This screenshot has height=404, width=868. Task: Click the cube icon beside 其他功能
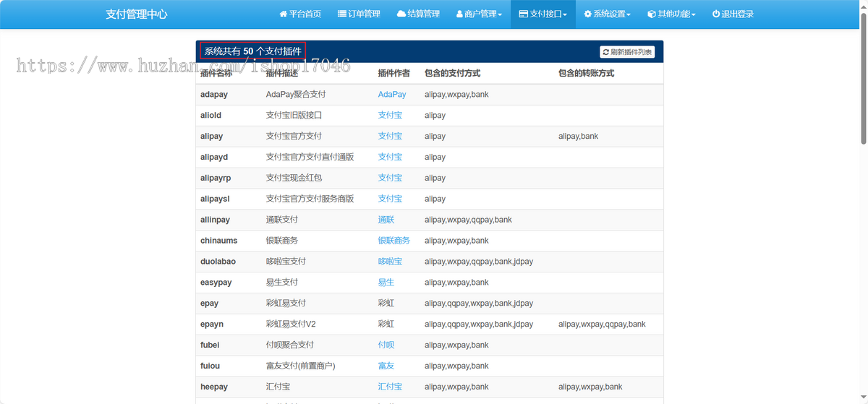coord(651,14)
